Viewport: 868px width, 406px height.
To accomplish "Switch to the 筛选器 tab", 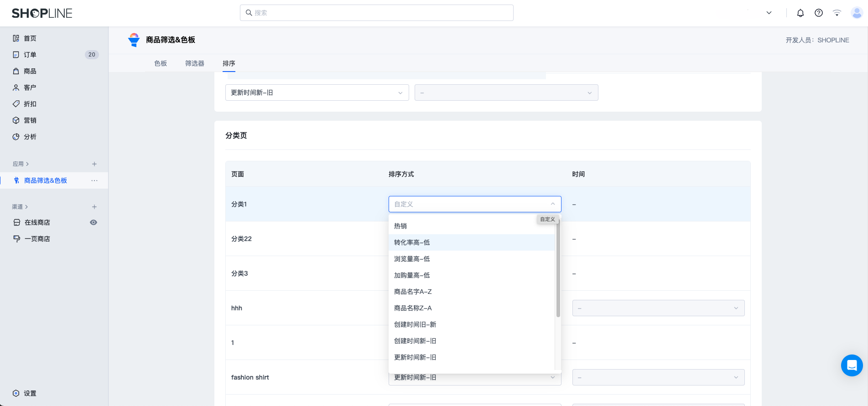I will (195, 63).
